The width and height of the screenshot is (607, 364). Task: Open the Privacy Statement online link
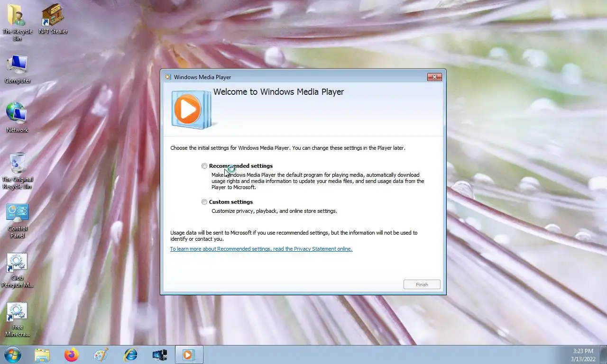pos(261,249)
